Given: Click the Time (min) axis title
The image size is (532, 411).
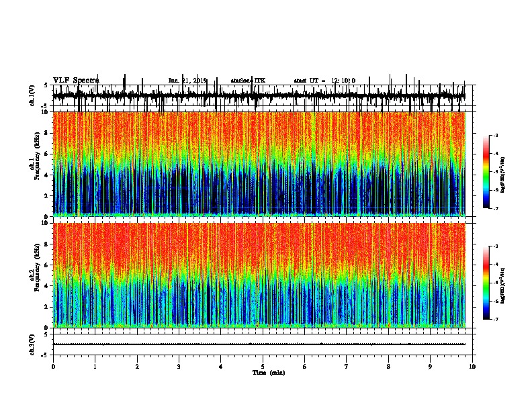Looking at the screenshot, I should (269, 373).
